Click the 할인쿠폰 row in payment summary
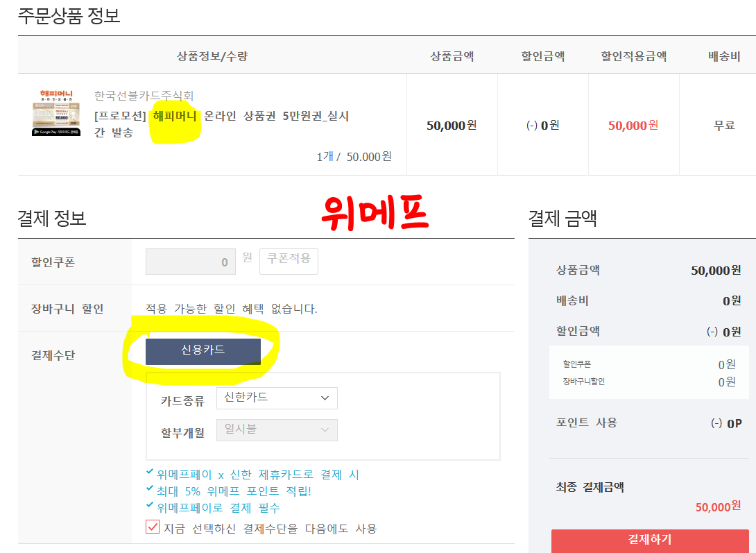This screenshot has height=553, width=756. (x=649, y=364)
